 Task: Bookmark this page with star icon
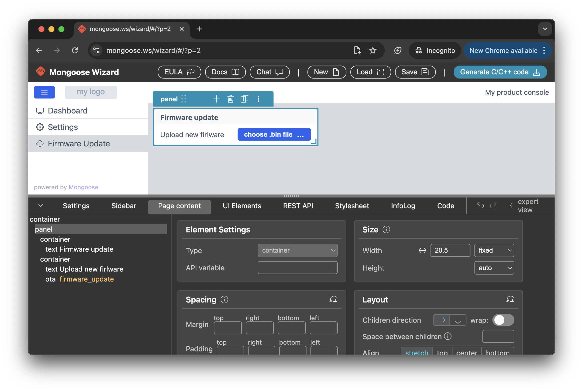(x=373, y=50)
